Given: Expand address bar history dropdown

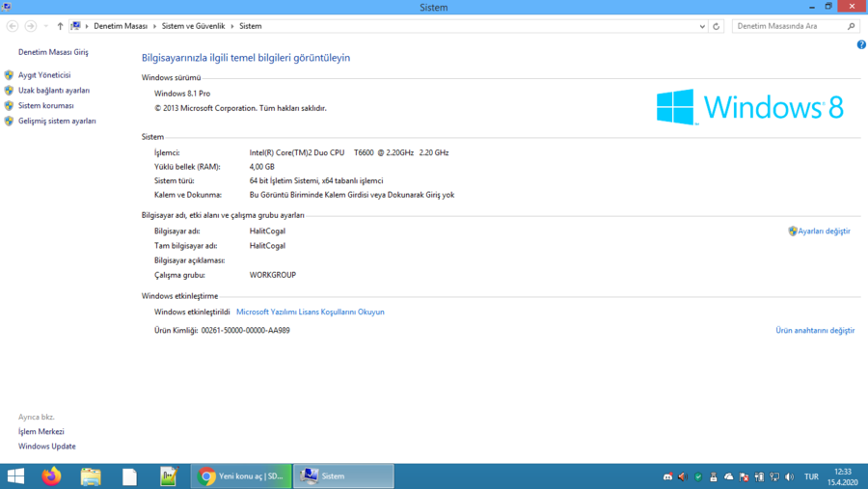Looking at the screenshot, I should coord(702,26).
